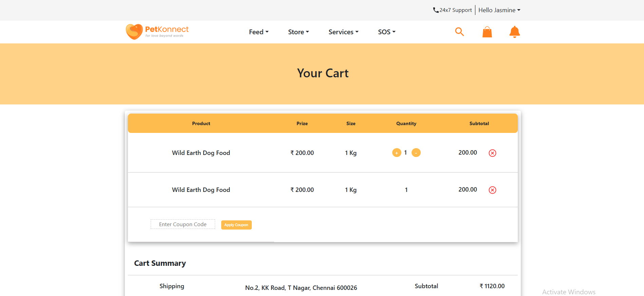Open the Hello Jasmine account menu
Viewport: 644px width, 296px height.
pyautogui.click(x=499, y=10)
